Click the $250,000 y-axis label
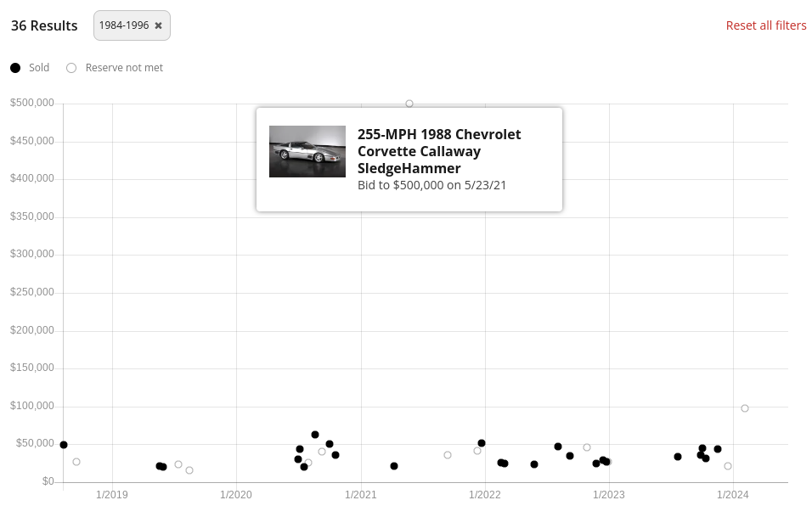Screen dimensions: 812x517 pyautogui.click(x=32, y=292)
